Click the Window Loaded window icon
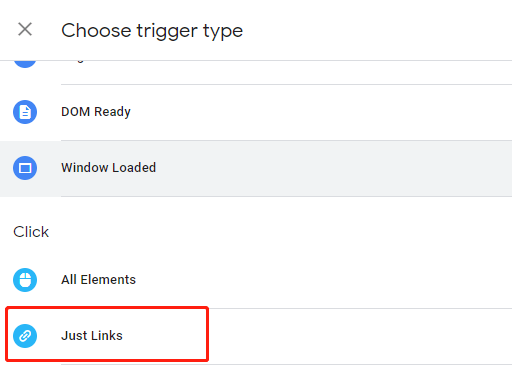Viewport: 512px width, 384px height. point(25,168)
